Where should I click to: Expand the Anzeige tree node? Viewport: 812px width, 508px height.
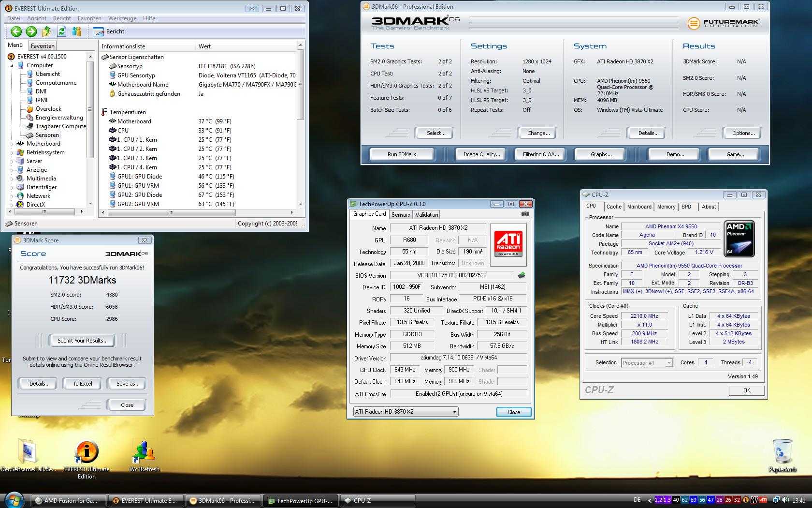tap(12, 170)
